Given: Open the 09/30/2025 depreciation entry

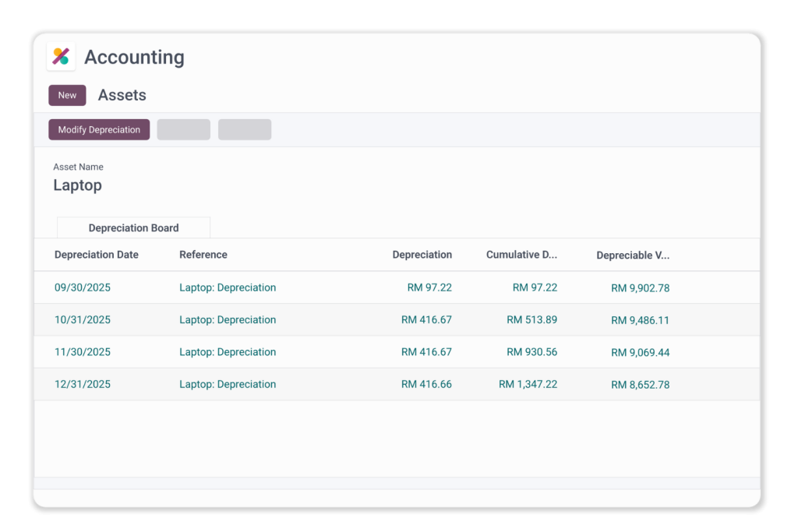Looking at the screenshot, I should (x=83, y=287).
